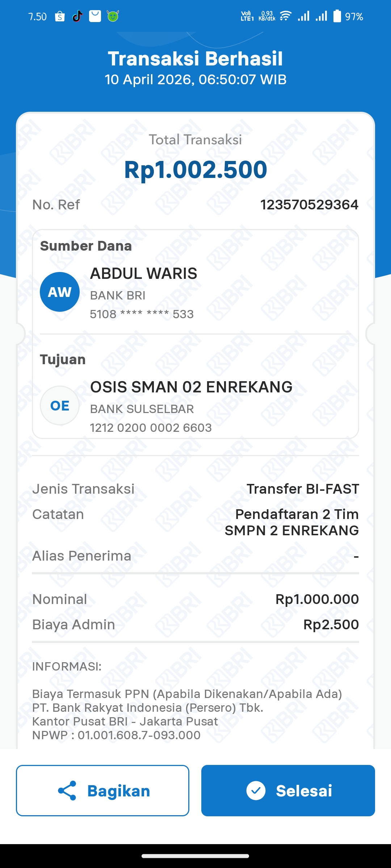Screen dimensions: 391x868
Task: Tap the Shopee notification icon
Action: (60, 16)
